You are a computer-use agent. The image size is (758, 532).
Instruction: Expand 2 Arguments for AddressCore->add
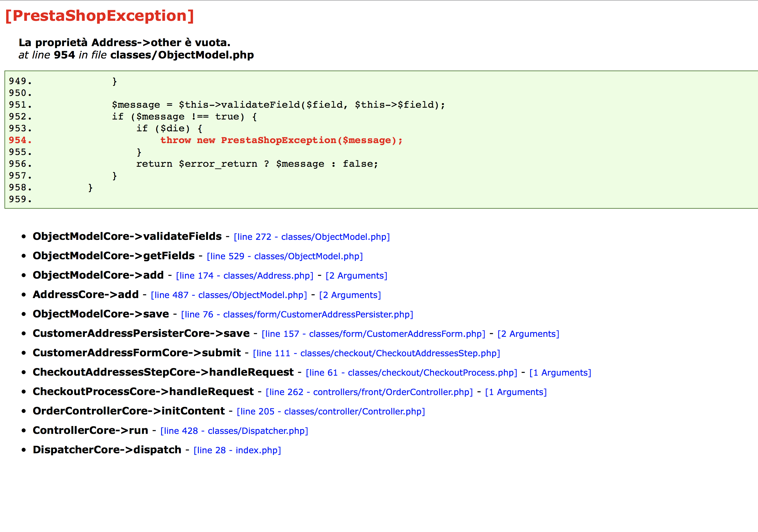click(x=350, y=295)
